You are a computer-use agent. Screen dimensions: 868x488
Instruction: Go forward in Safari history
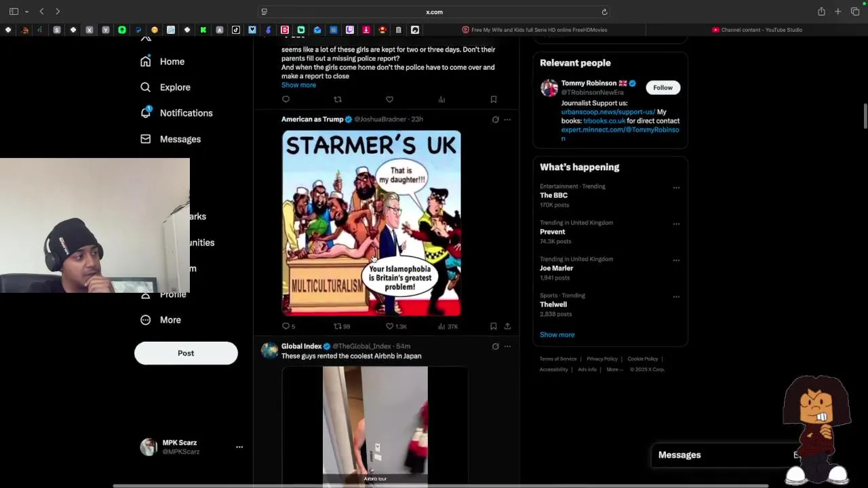click(58, 12)
